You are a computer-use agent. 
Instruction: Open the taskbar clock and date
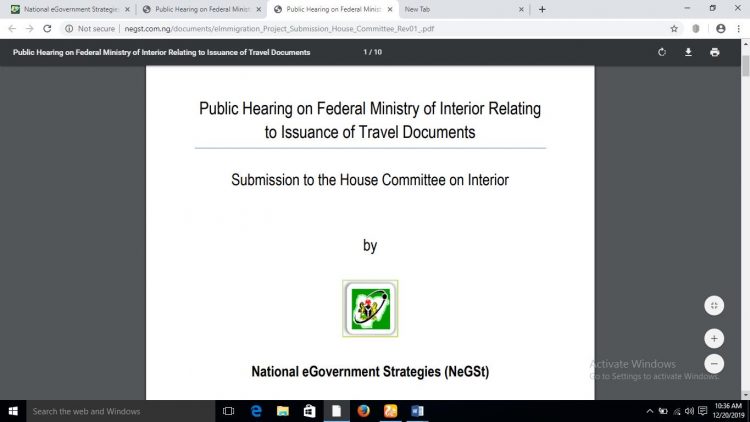728,411
